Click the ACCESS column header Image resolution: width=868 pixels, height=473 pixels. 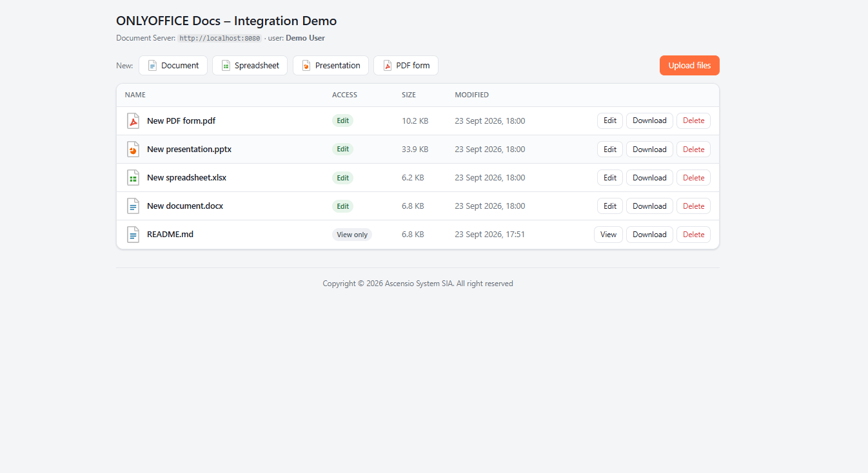[x=344, y=95]
